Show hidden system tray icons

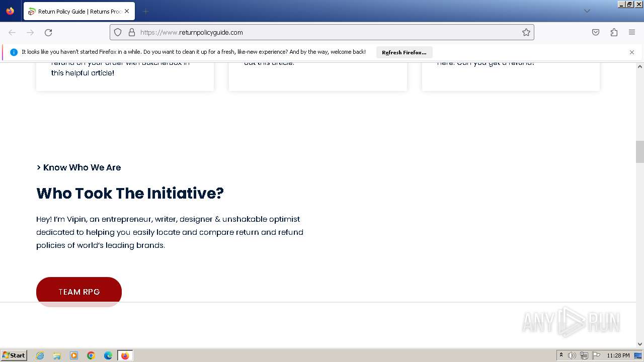(561, 355)
